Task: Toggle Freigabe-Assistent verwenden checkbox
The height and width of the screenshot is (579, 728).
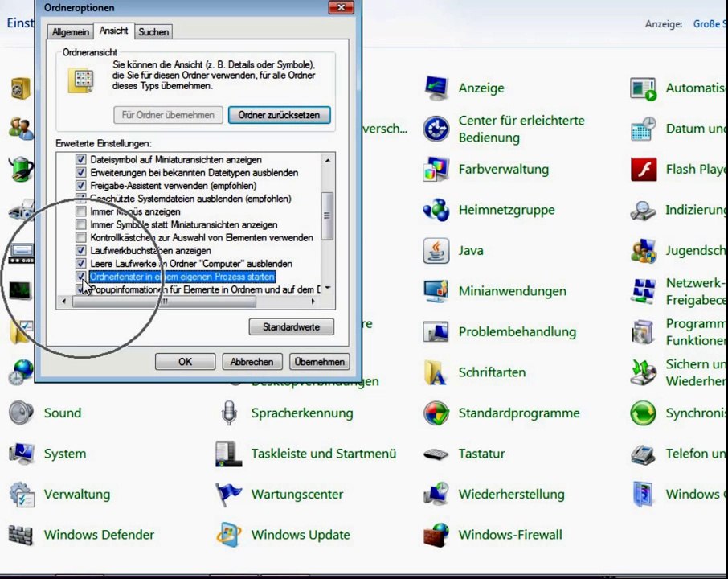Action: 81,186
